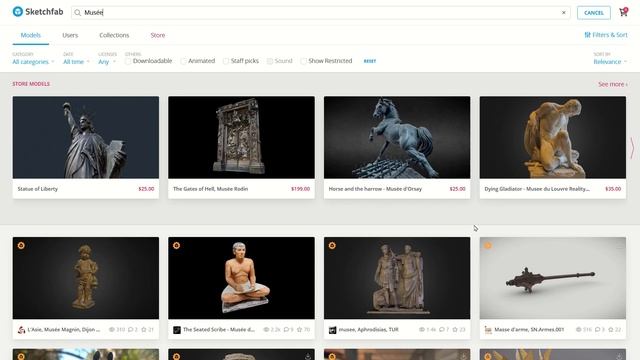This screenshot has width=640, height=360.
Task: Open The Gates of Hell thumbnail
Action: (241, 137)
